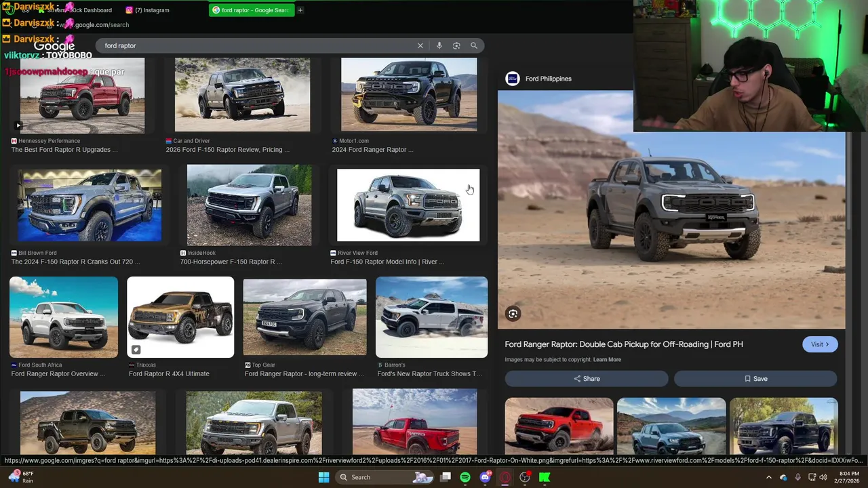This screenshot has height=488, width=868.
Task: Open a new browser tab
Action: pos(300,10)
